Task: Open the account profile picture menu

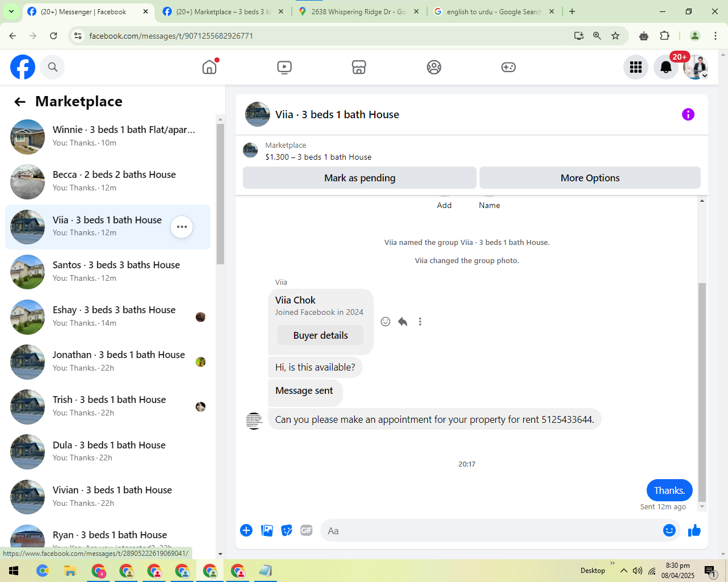Action: [x=696, y=68]
